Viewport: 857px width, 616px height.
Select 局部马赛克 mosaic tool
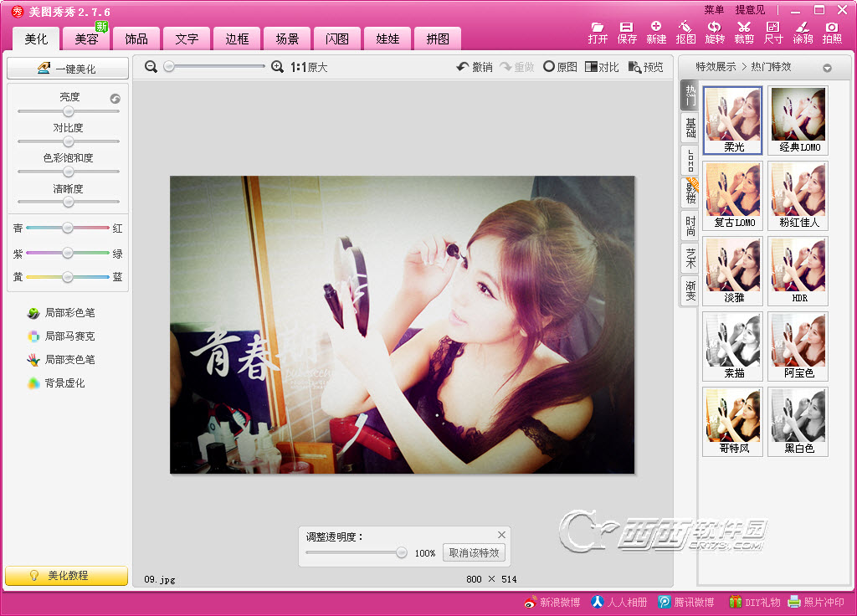(x=62, y=336)
